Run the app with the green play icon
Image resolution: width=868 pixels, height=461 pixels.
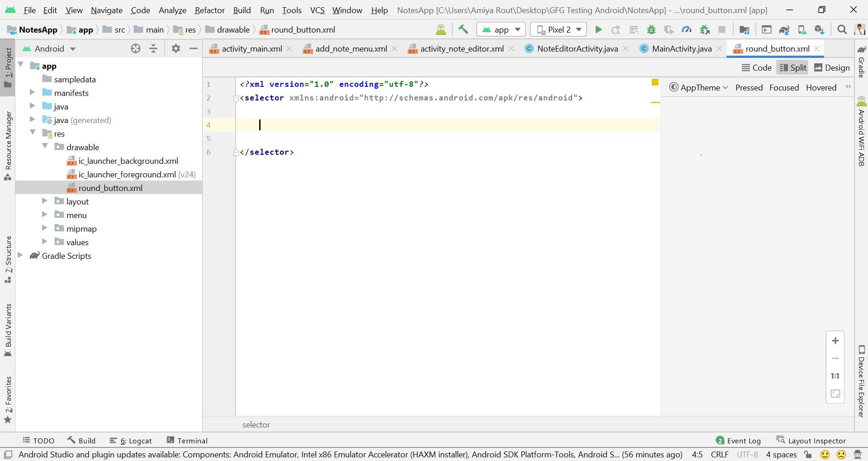point(598,30)
